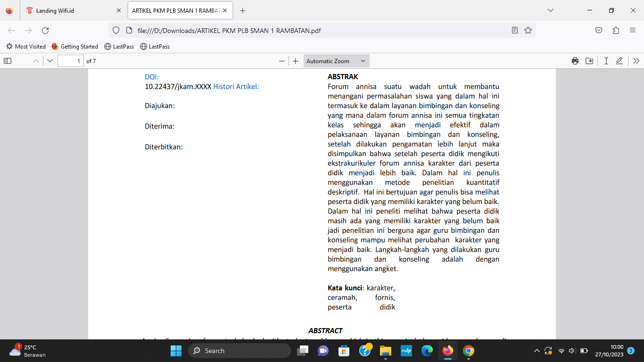Click the Kata kunci label

tap(345, 288)
